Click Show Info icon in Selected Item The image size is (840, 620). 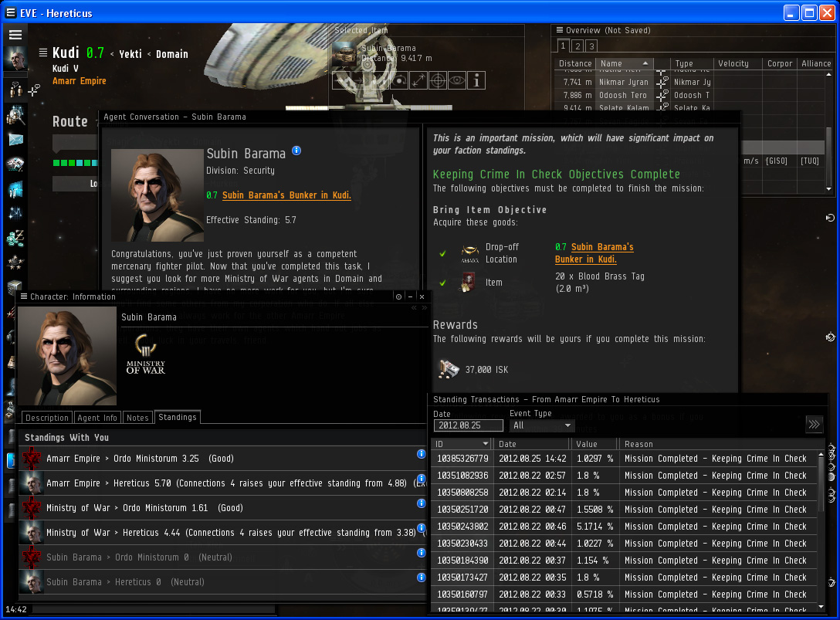point(476,81)
